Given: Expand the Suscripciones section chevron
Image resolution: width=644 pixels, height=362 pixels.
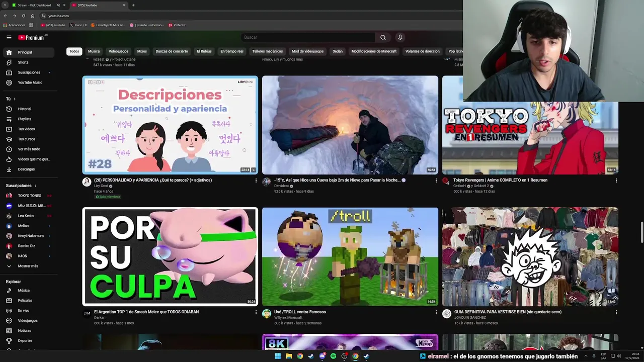Looking at the screenshot, I should tap(35, 186).
